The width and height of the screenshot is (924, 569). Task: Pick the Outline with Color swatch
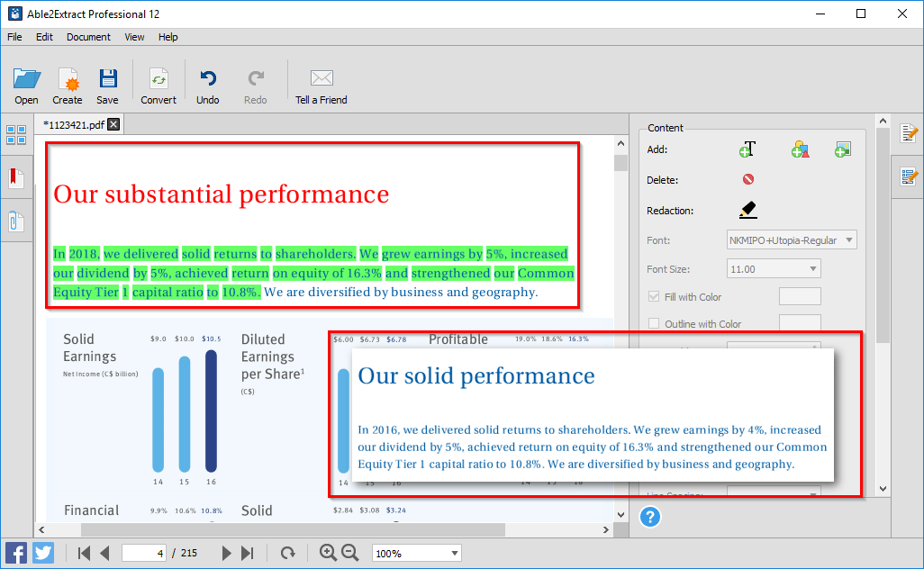point(800,323)
